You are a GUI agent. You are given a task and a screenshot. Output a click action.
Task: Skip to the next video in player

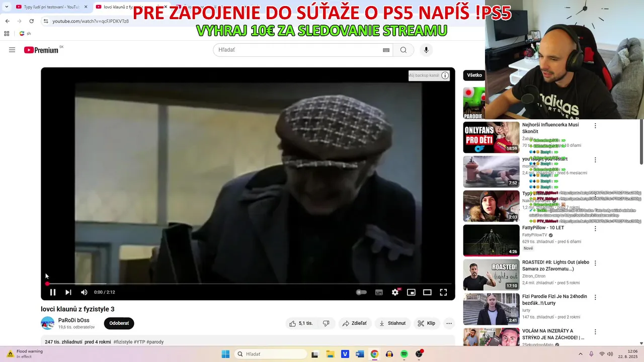pyautogui.click(x=68, y=292)
